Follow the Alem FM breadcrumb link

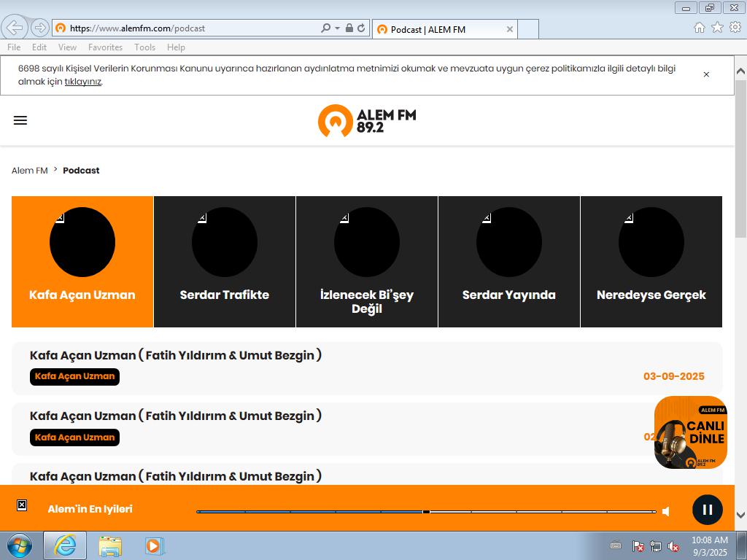[29, 171]
